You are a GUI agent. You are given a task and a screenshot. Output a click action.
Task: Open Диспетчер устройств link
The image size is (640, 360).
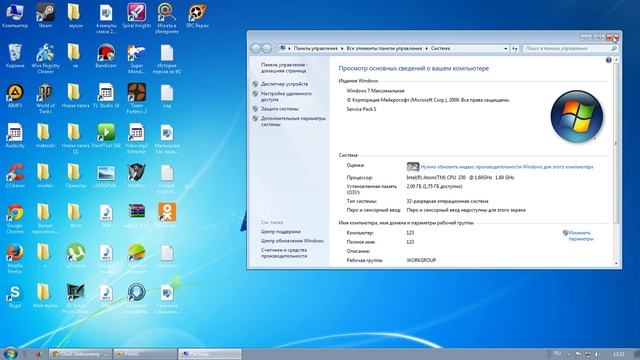pyautogui.click(x=284, y=84)
